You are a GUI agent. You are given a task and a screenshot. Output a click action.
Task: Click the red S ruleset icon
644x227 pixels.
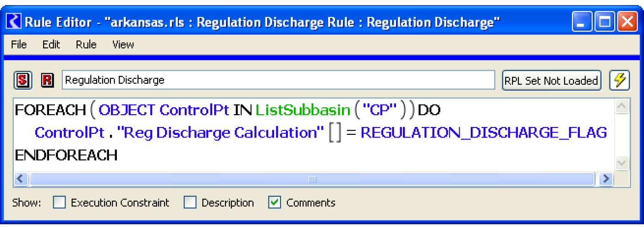22,80
